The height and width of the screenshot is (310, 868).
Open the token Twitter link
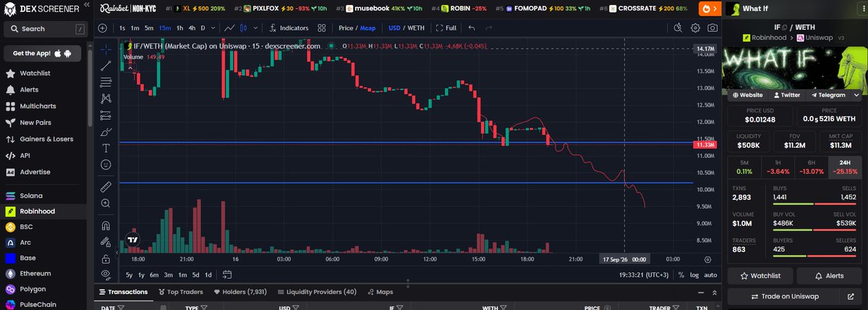pos(787,95)
